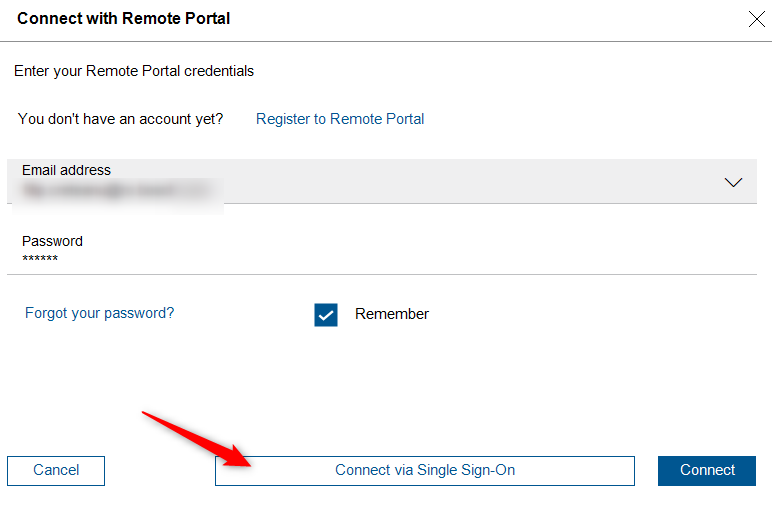Click the Email address field label
The width and height of the screenshot is (772, 505).
point(66,170)
